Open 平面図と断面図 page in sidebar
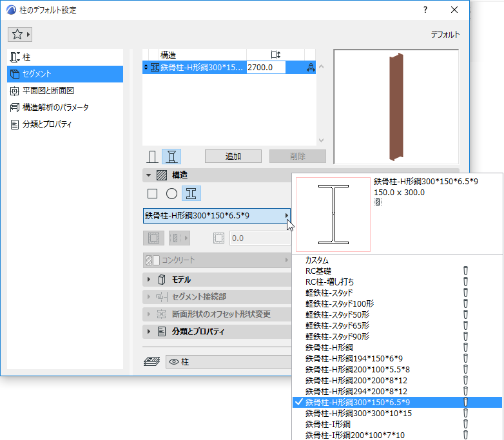The height and width of the screenshot is (440, 504). coord(65,91)
